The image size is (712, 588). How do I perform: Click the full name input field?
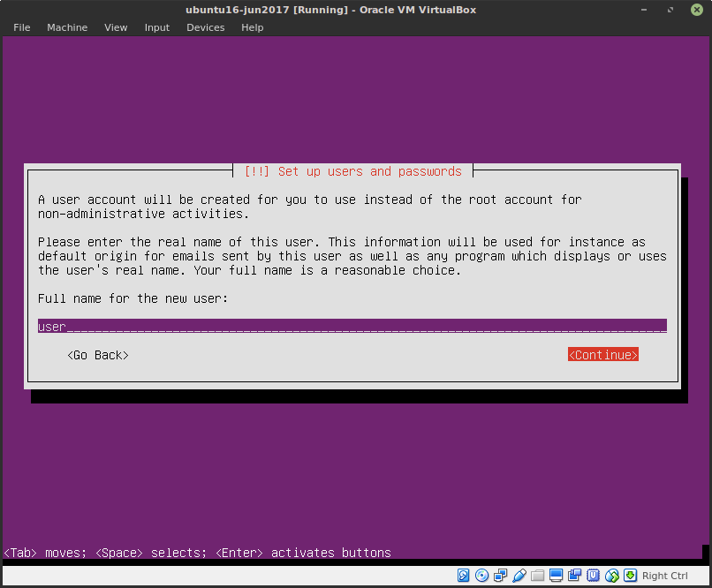(x=352, y=326)
